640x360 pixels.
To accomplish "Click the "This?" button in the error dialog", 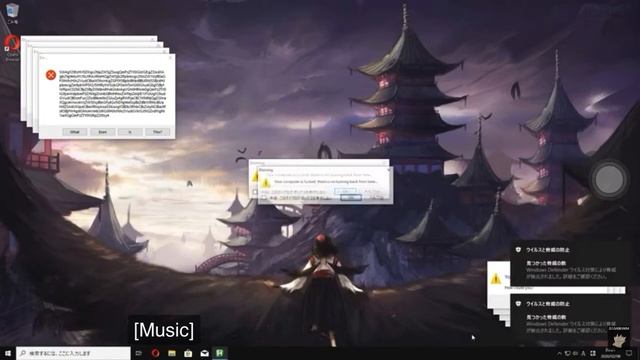I will click(158, 132).
